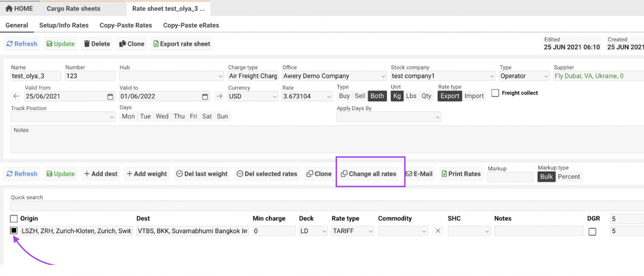Open the Rate type TARIFF dropdown

353,231
